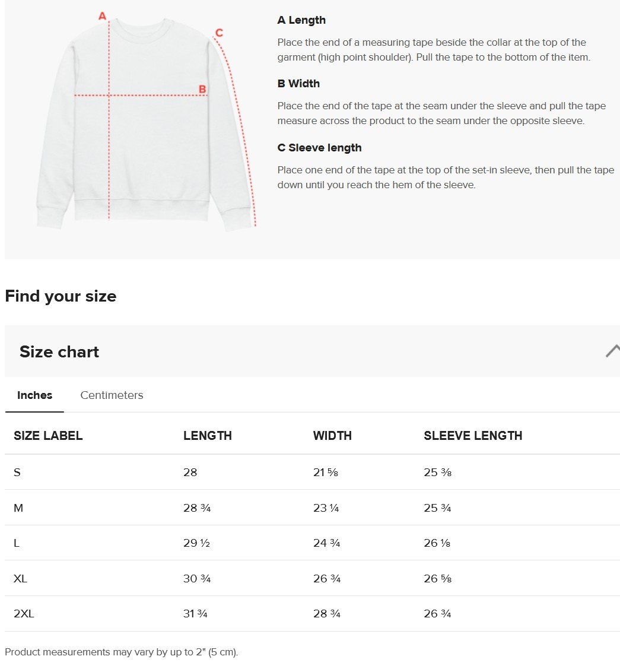Select the S size row
Screen dimensions: 620x672
point(312,473)
